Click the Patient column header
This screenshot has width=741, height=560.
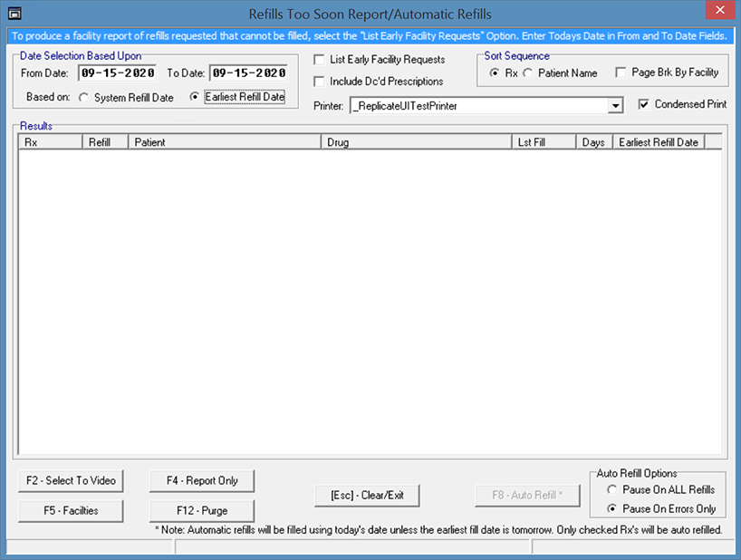pos(224,142)
